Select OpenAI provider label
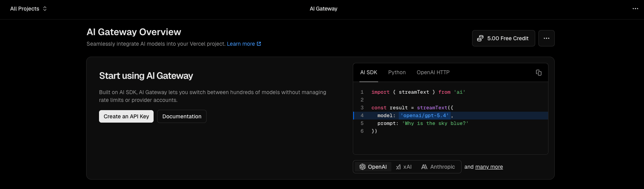Image resolution: width=644 pixels, height=189 pixels. [377, 167]
